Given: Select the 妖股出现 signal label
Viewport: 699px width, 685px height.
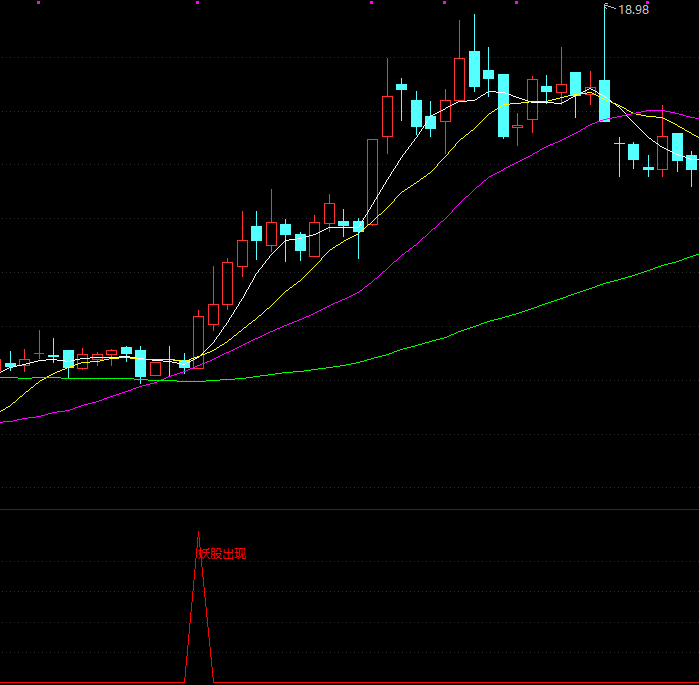Looking at the screenshot, I should click(222, 554).
